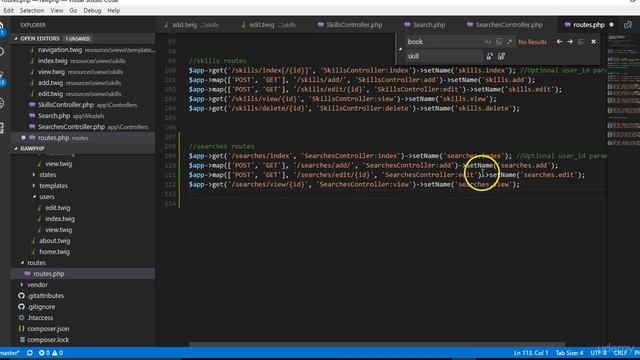The height and width of the screenshot is (360, 640).
Task: Open index.twig under users folder
Action: coord(60,219)
